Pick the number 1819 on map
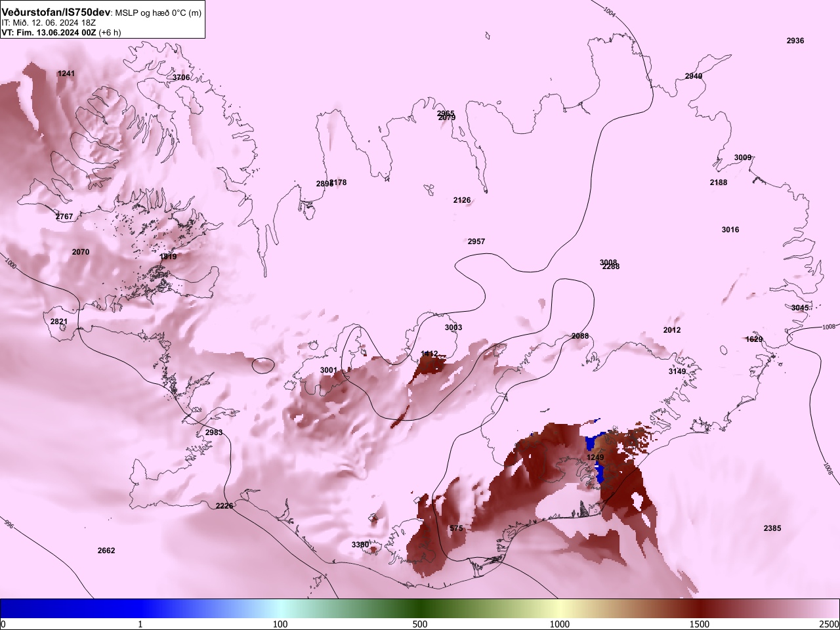This screenshot has height=630, width=840. (168, 257)
